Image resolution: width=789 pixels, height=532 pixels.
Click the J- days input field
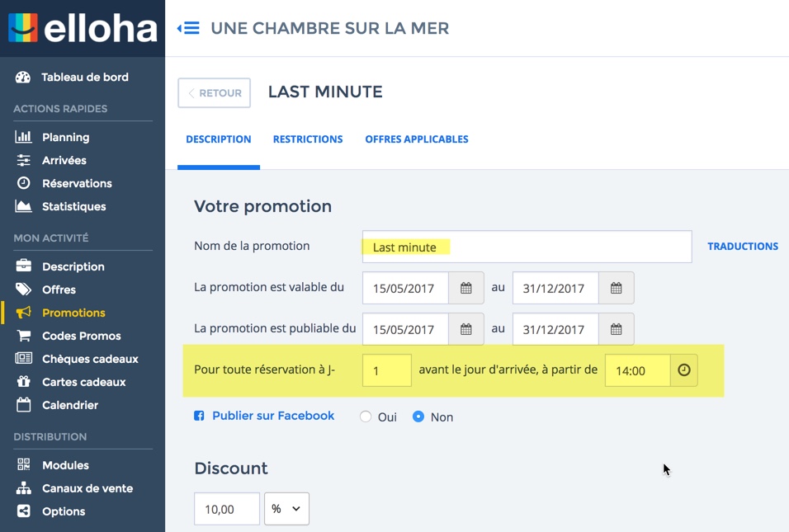pyautogui.click(x=386, y=370)
